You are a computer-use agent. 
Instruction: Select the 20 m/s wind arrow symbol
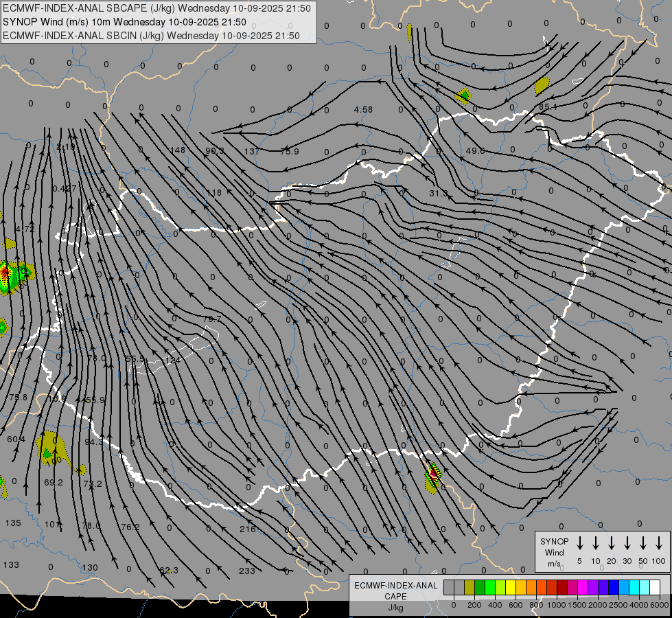click(611, 543)
